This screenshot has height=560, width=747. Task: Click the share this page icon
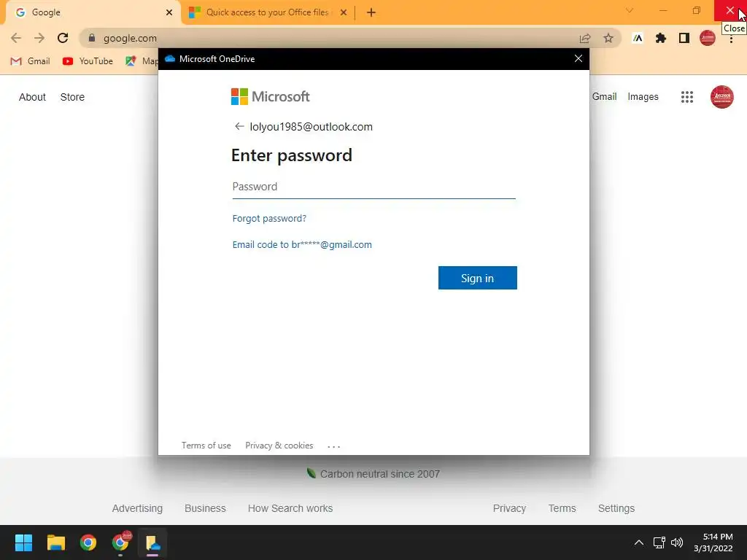(584, 38)
